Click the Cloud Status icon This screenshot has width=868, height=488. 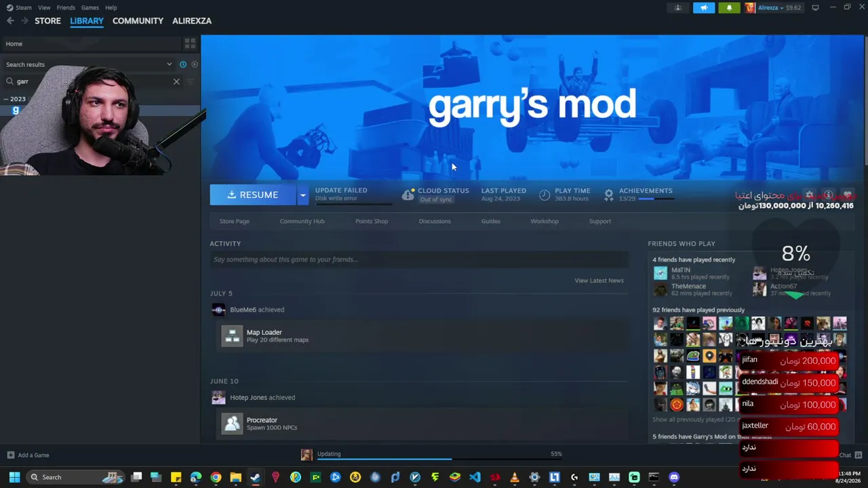tap(408, 195)
